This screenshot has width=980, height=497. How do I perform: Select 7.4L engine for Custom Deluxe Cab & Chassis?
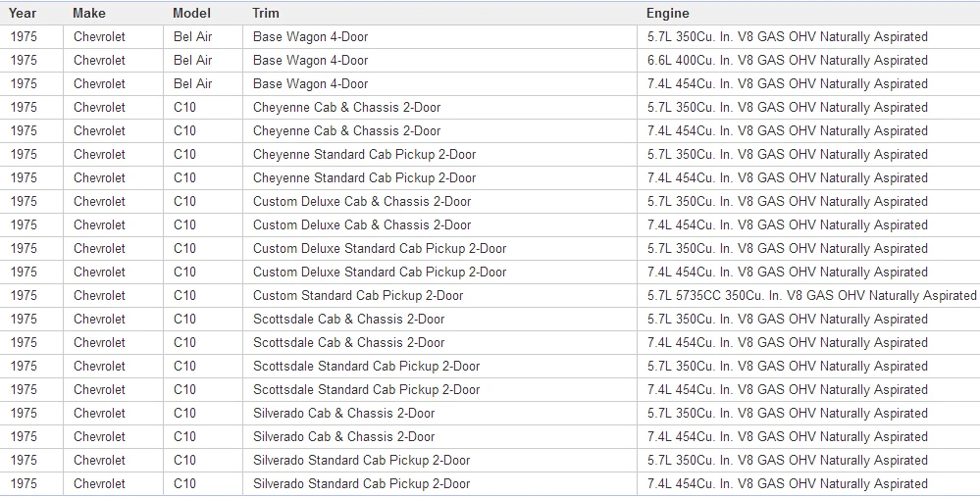[808, 225]
